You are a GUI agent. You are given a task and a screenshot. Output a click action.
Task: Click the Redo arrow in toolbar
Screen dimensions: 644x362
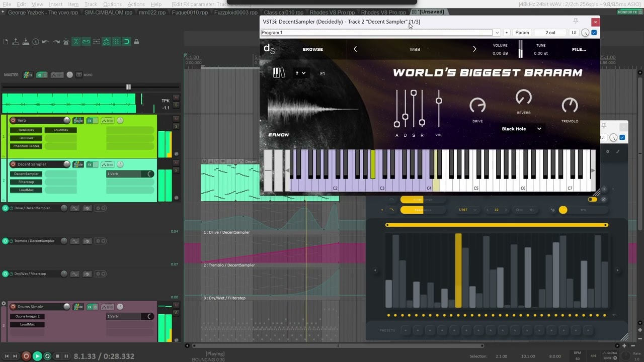56,42
